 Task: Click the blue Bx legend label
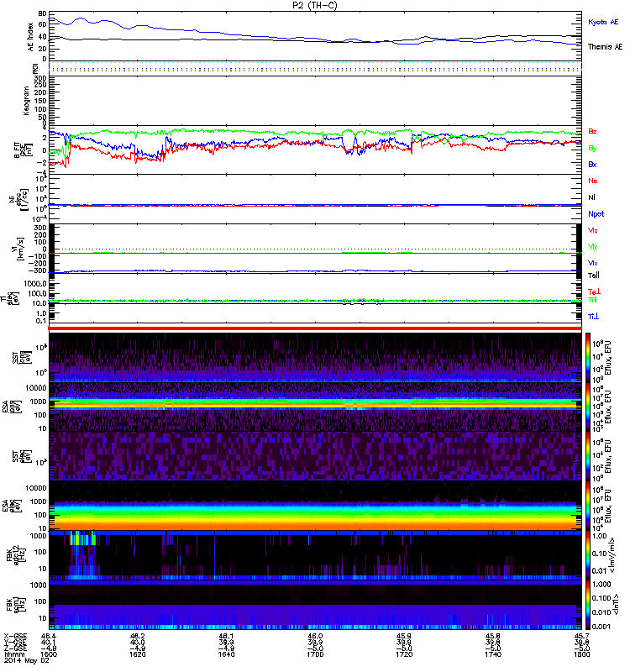[592, 164]
